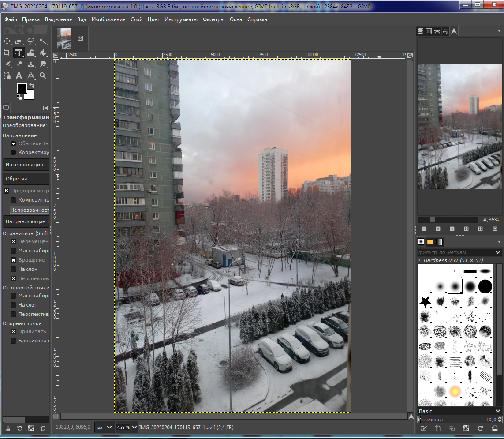Select the Обычное direction radio button

click(x=14, y=143)
